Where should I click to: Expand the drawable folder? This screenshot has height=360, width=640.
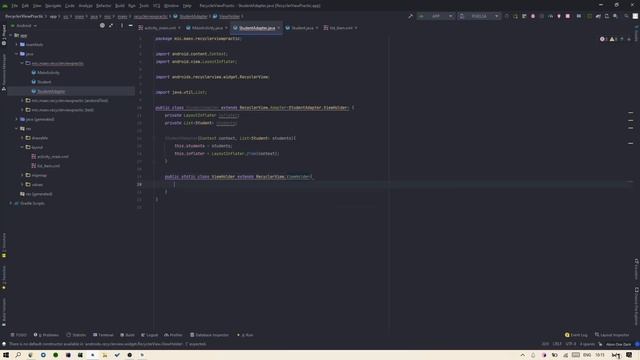tap(22, 138)
